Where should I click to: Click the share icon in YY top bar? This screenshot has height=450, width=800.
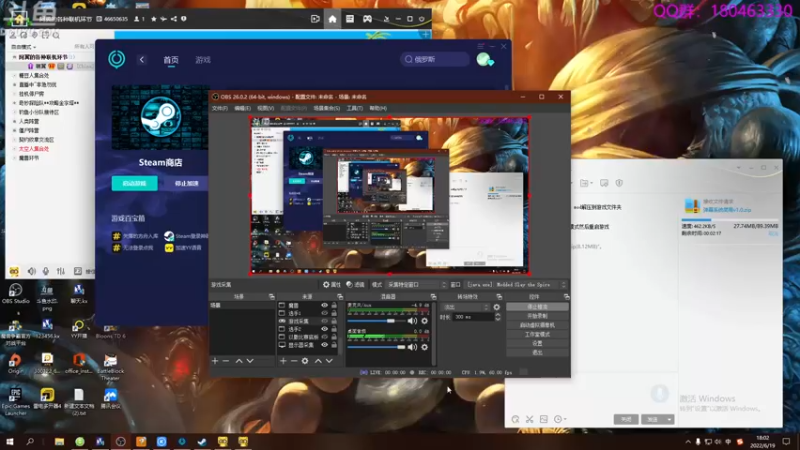click(173, 19)
